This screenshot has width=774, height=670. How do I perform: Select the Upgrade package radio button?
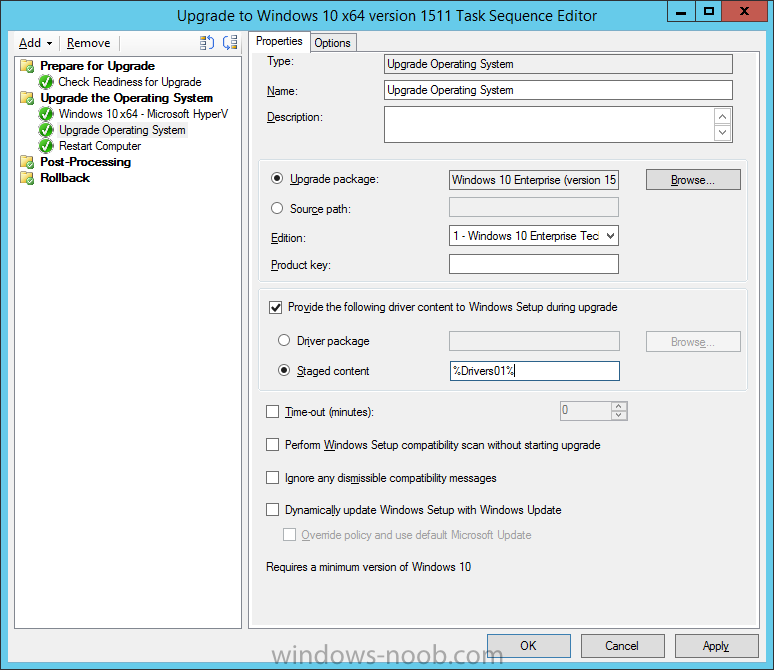277,179
